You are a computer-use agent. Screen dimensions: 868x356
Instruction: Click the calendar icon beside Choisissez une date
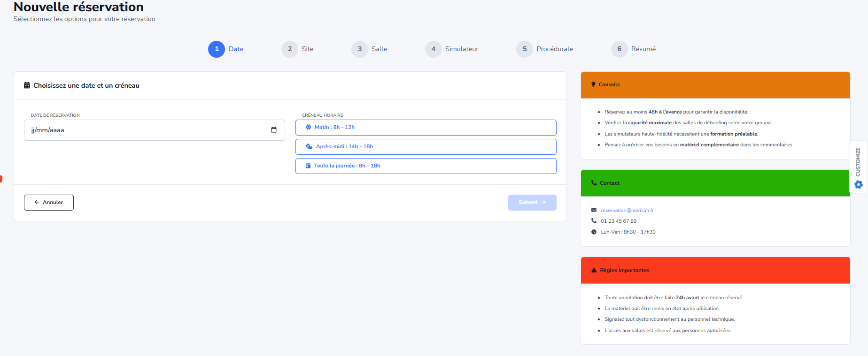27,85
